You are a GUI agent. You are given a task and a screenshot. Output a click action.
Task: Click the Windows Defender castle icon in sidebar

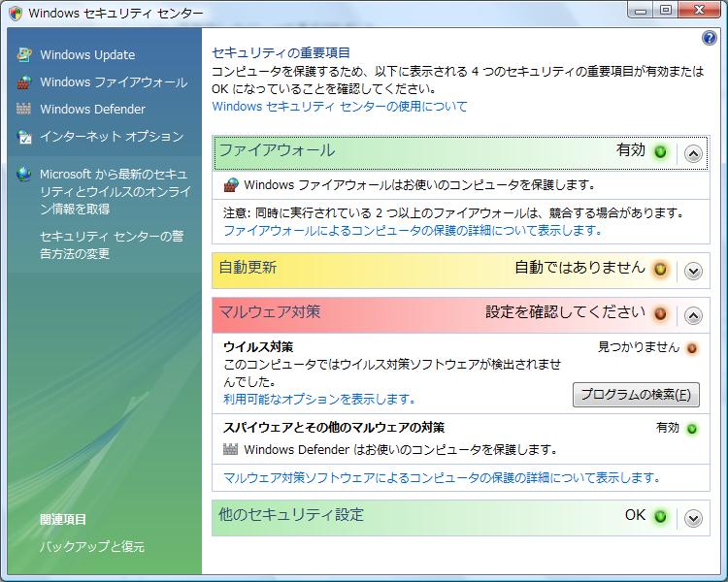click(x=23, y=109)
